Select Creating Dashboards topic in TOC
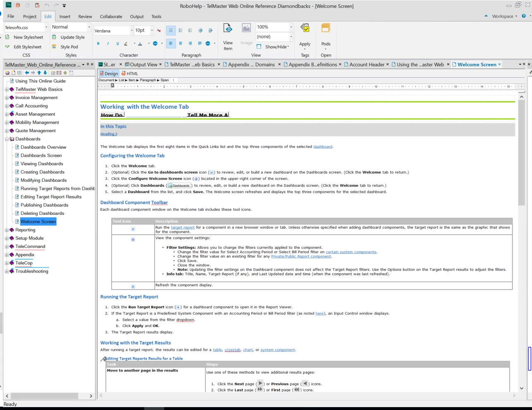532x410 pixels. pos(43,172)
